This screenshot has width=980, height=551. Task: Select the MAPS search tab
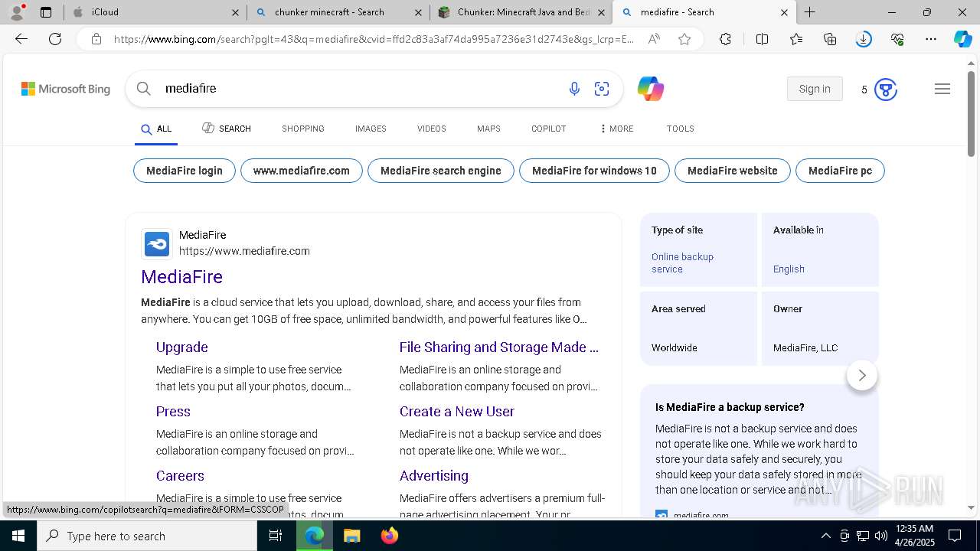pos(488,129)
